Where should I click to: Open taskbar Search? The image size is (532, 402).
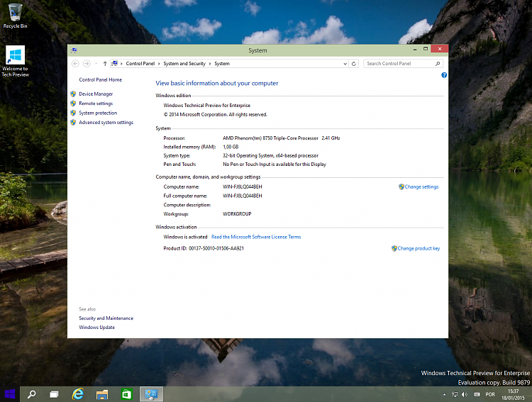[31, 394]
